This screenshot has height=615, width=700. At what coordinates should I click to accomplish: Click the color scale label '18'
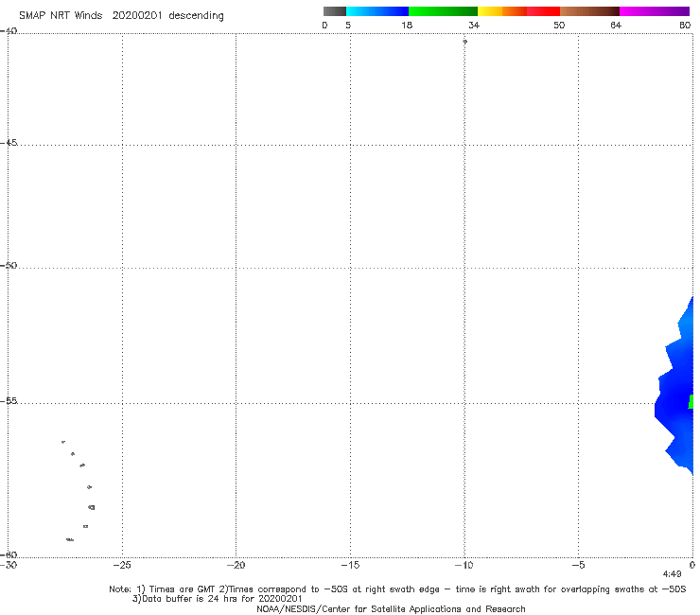[x=407, y=25]
